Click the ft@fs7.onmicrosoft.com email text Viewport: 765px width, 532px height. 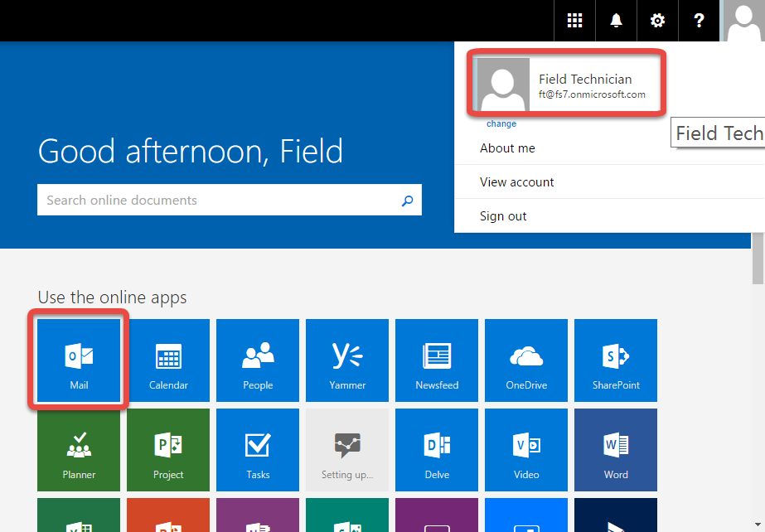pos(592,94)
